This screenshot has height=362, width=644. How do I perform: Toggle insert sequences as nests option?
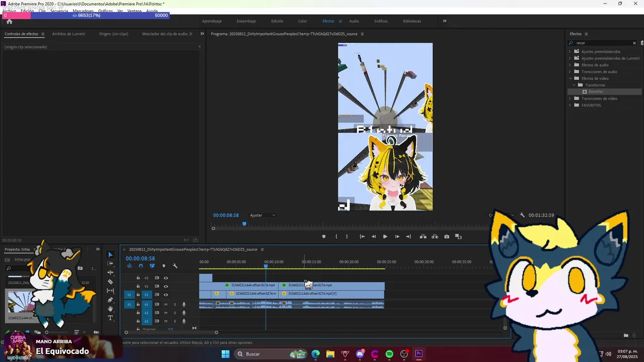tap(129, 266)
